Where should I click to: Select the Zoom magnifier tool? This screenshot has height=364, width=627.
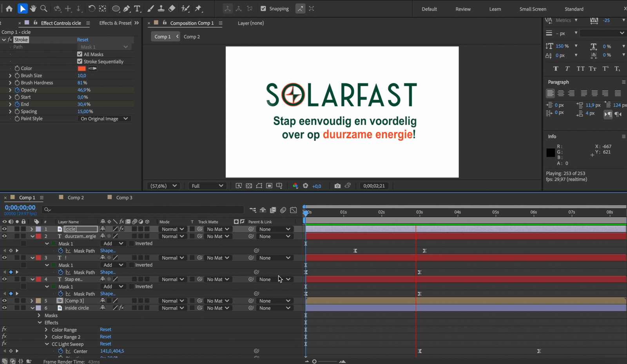(x=44, y=9)
